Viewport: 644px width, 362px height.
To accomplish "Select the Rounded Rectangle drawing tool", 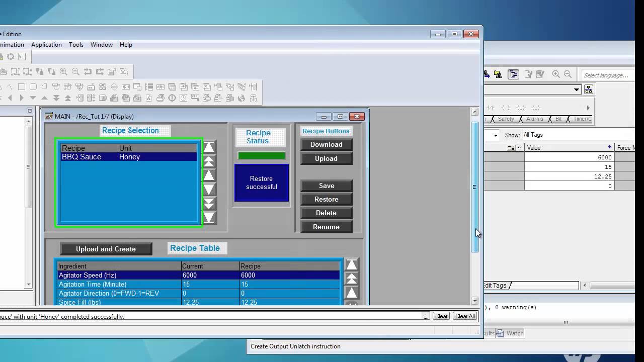I will pos(33,86).
